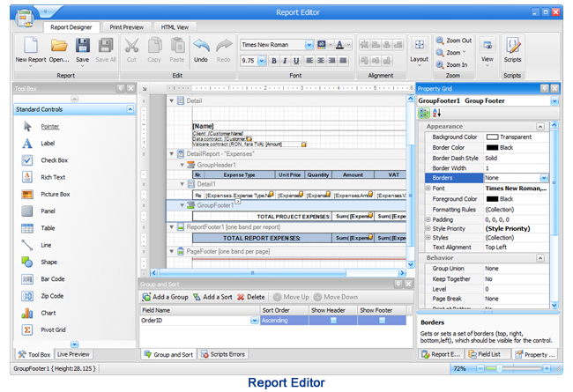This screenshot has width=573, height=392.
Task: Open the GroupFooter1 object selector dropdown
Action: point(554,100)
